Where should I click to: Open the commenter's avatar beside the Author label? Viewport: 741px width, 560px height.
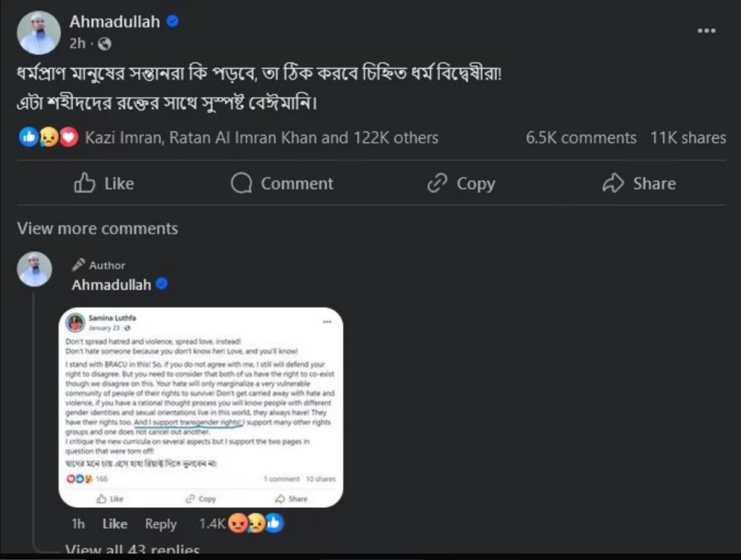coord(35,269)
